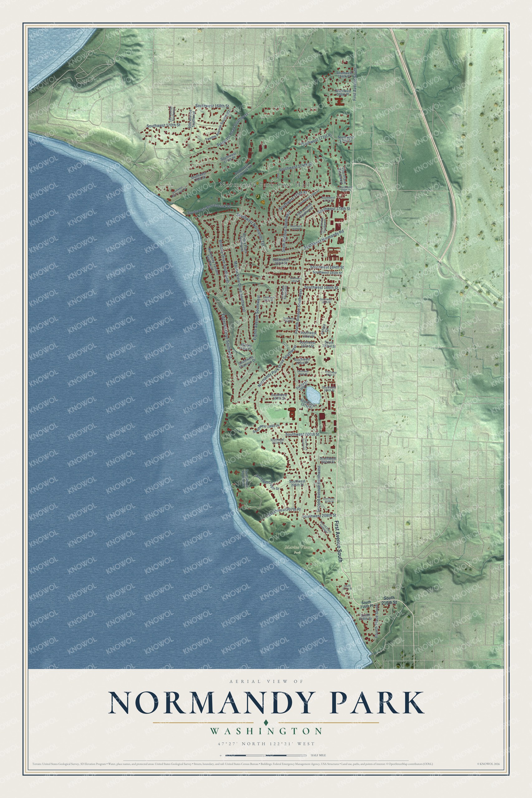Screen dimensions: 532x798
Task: Click the 'Second Place Southwest' label
Action: click(326, 526)
